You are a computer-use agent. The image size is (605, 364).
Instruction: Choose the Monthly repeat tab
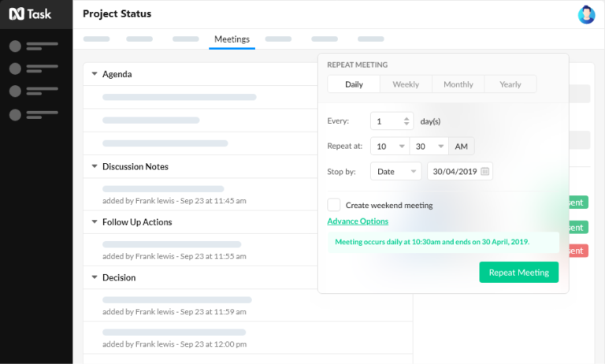(458, 84)
